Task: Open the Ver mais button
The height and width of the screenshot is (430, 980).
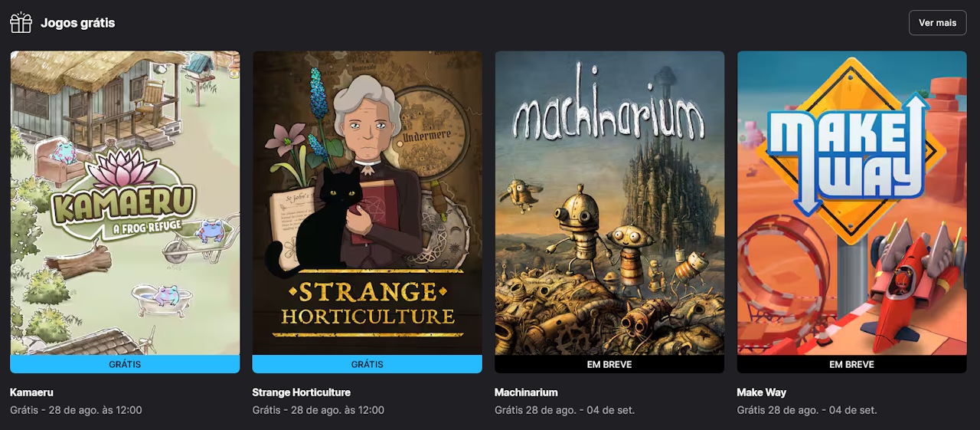Action: pos(937,23)
